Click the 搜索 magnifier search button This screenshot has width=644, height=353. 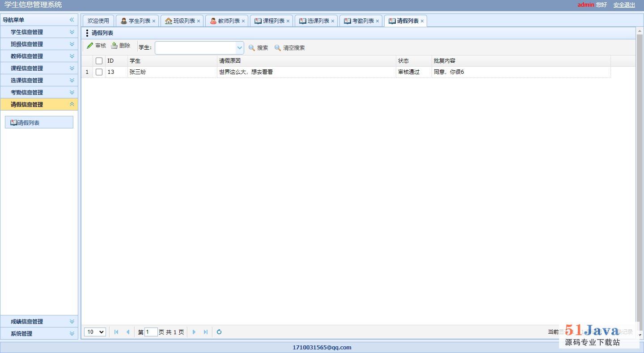click(x=258, y=48)
